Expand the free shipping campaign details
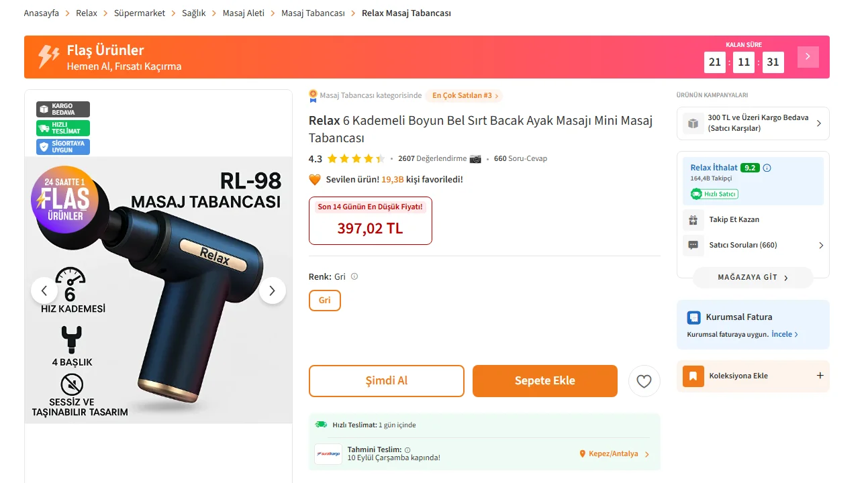Screen dimensions: 868x483 coord(818,123)
